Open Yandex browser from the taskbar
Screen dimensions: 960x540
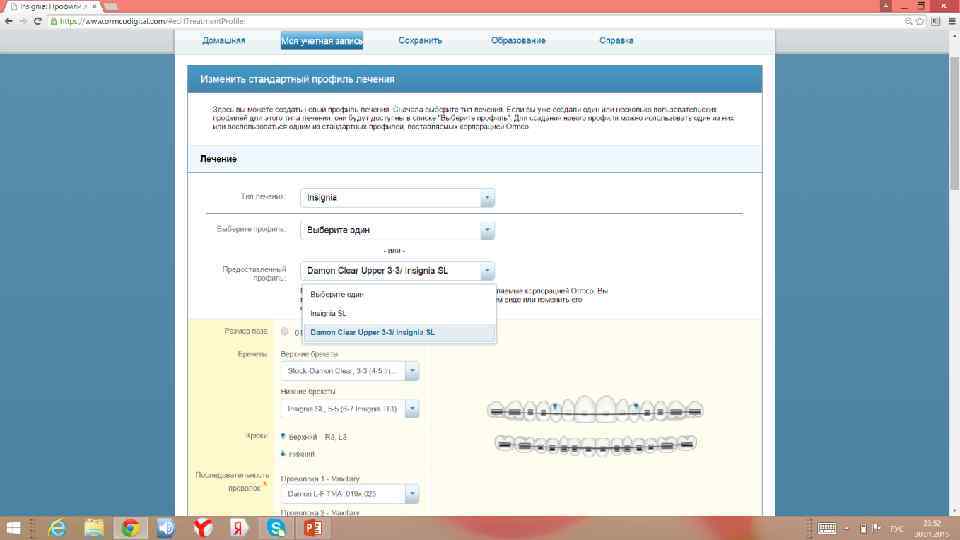tap(203, 528)
